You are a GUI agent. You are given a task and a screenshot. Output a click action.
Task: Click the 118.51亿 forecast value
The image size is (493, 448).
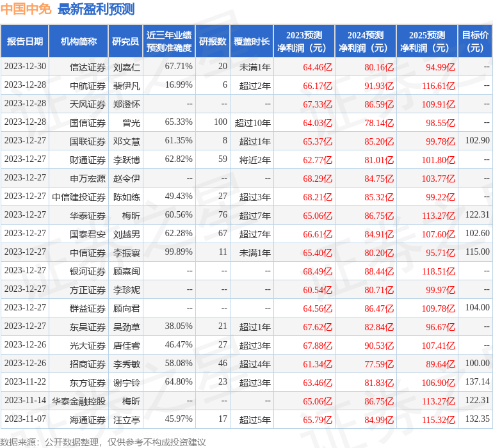(x=439, y=271)
